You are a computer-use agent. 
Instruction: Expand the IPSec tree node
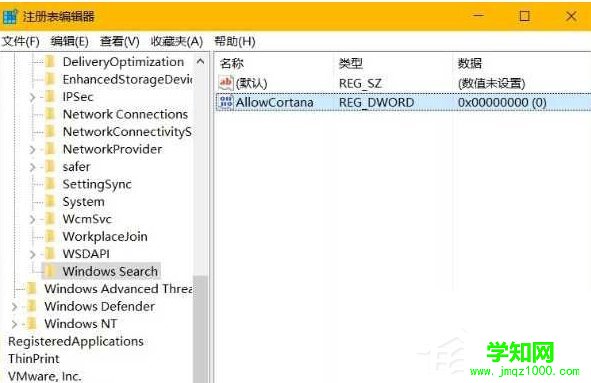pyautogui.click(x=32, y=97)
